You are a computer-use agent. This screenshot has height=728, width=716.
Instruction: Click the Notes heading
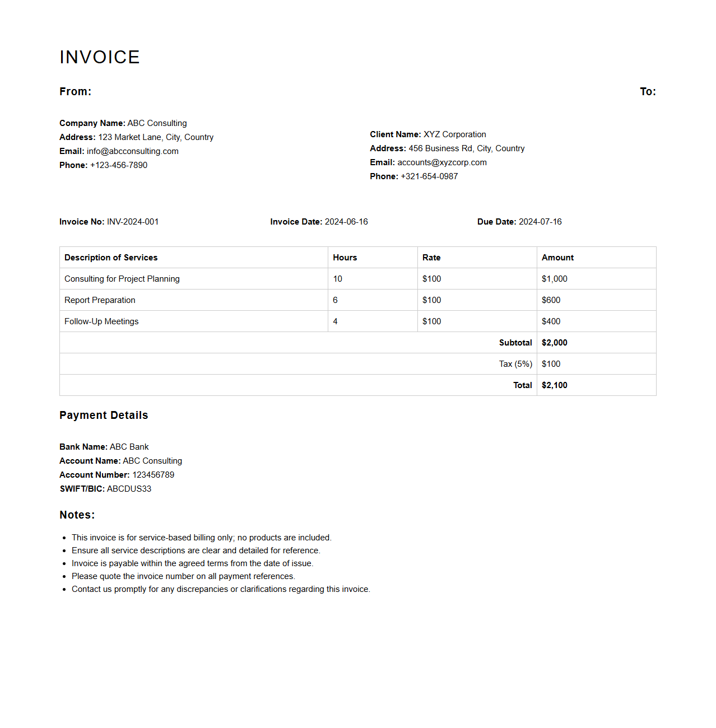coord(77,515)
